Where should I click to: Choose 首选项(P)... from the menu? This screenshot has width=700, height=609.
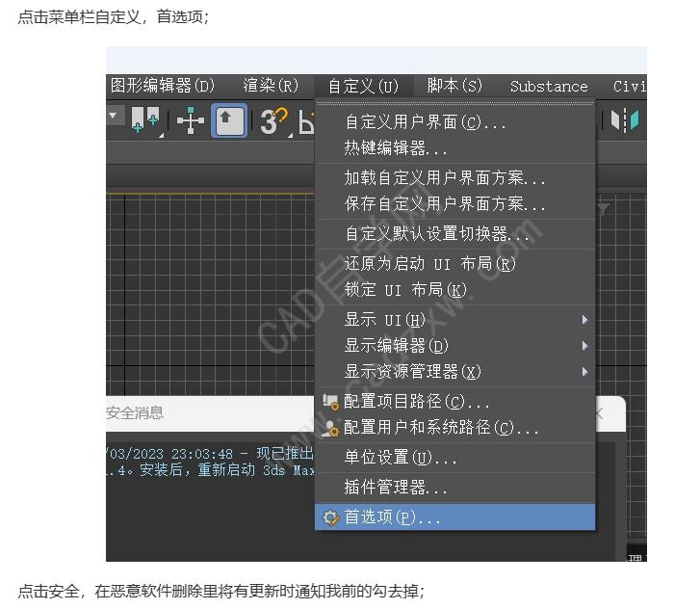(393, 517)
